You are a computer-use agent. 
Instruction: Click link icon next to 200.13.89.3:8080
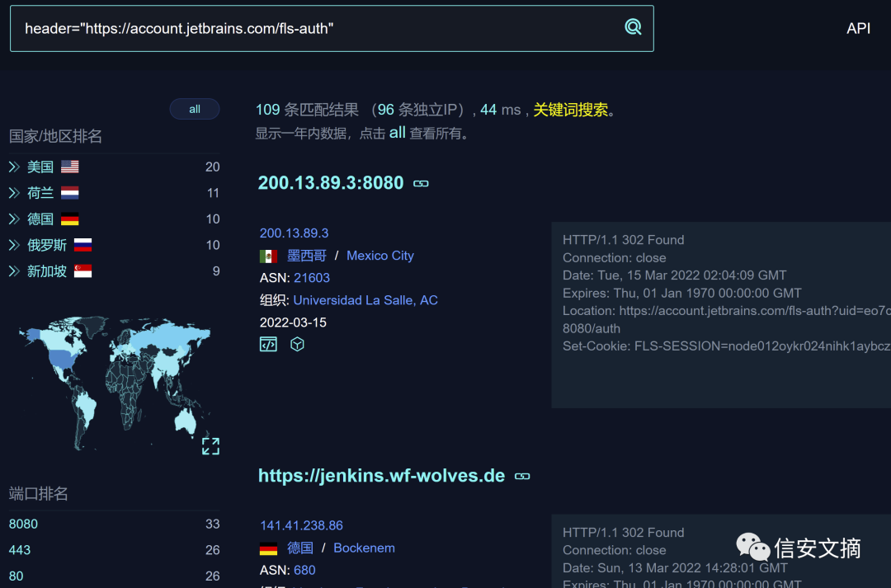[x=421, y=183]
